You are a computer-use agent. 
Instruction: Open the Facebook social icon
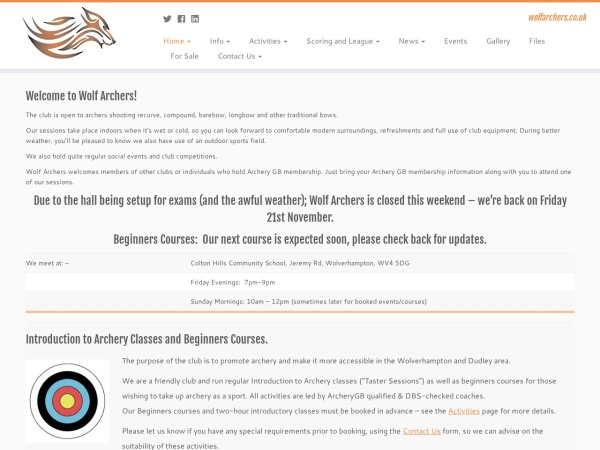coord(181,19)
